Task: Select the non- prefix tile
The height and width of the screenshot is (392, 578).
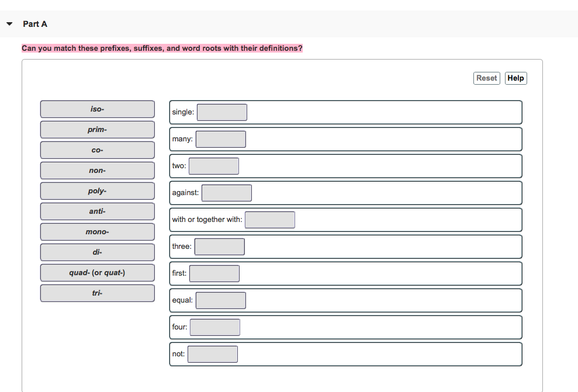Action: (97, 170)
